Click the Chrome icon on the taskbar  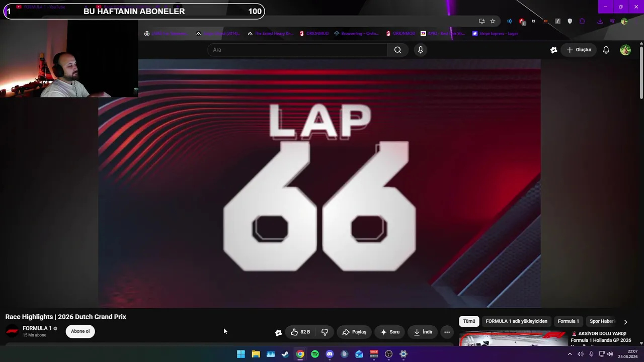[x=300, y=354]
